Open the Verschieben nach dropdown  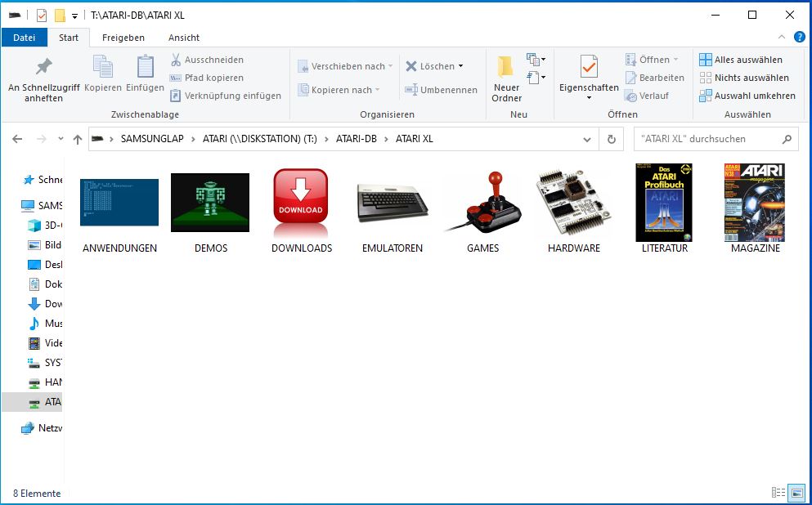pos(345,66)
